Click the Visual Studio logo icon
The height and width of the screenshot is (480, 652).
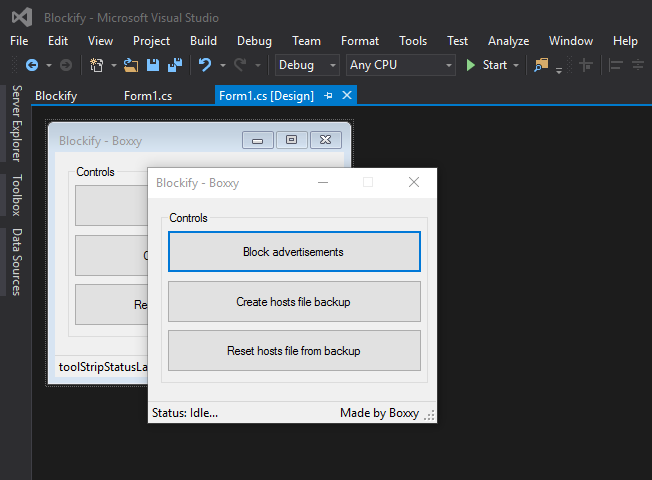tap(22, 17)
